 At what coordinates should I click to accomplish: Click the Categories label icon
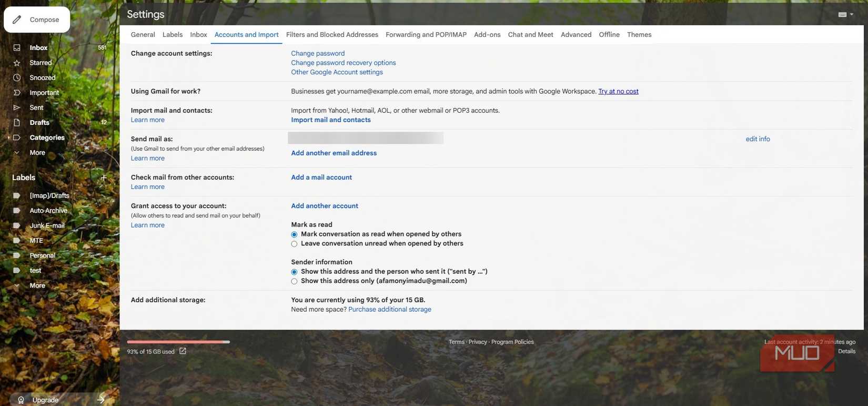pyautogui.click(x=17, y=137)
